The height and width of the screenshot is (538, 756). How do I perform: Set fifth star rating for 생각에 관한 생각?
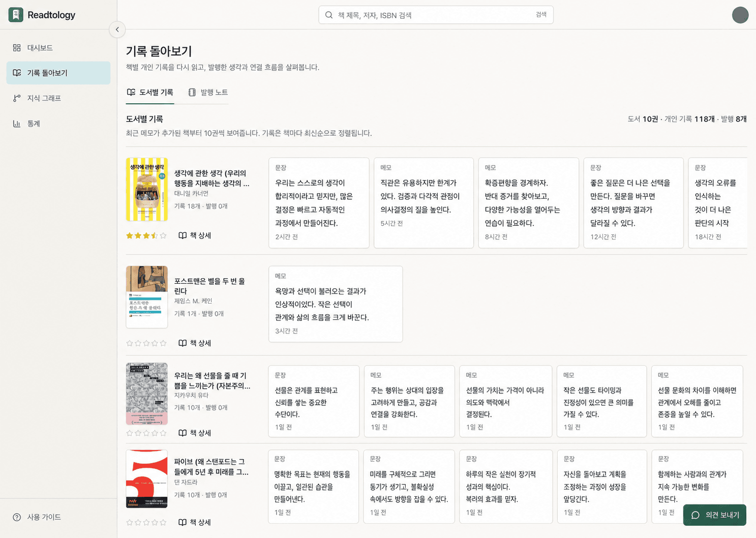pyautogui.click(x=163, y=235)
